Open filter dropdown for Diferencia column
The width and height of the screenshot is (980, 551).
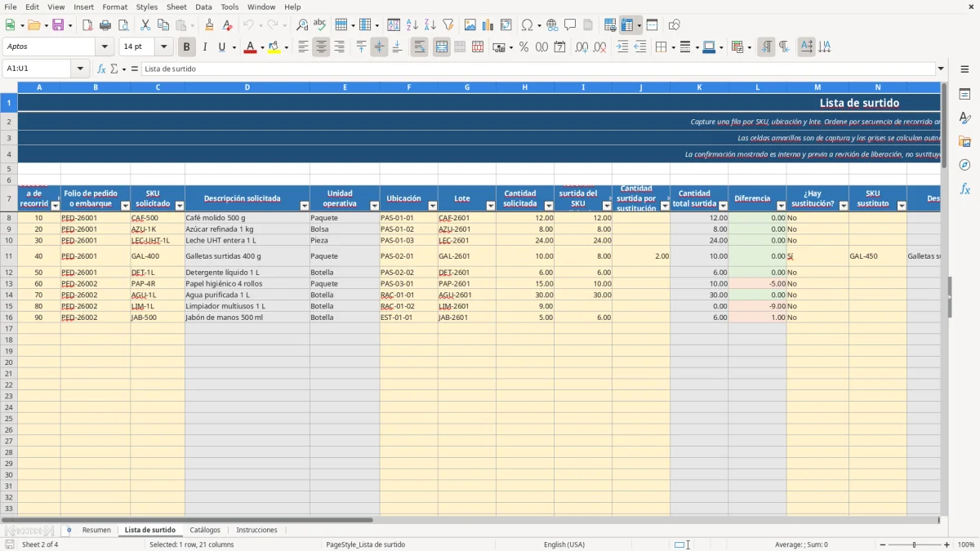[782, 206]
